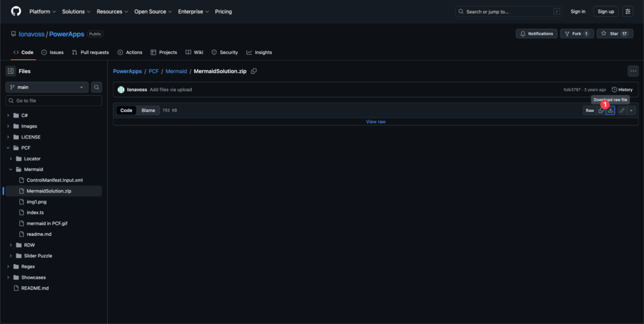
Task: Click the search icon beside branch selector
Action: click(x=96, y=87)
